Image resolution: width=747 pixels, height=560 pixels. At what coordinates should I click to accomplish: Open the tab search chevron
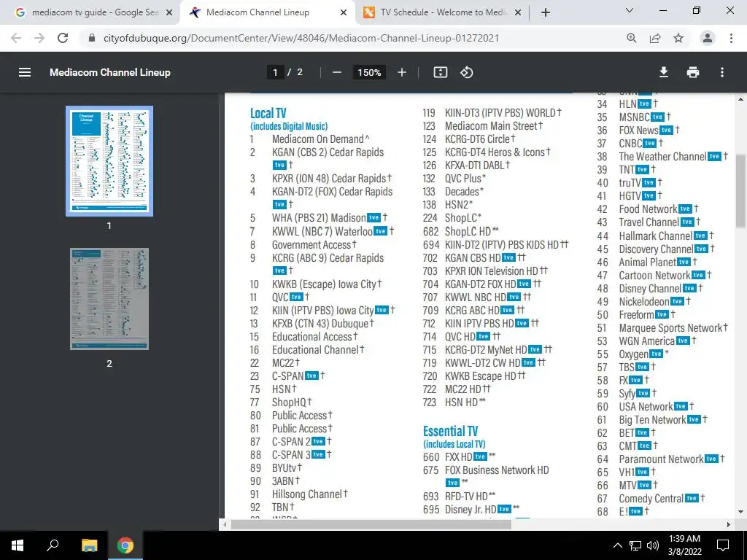[630, 10]
